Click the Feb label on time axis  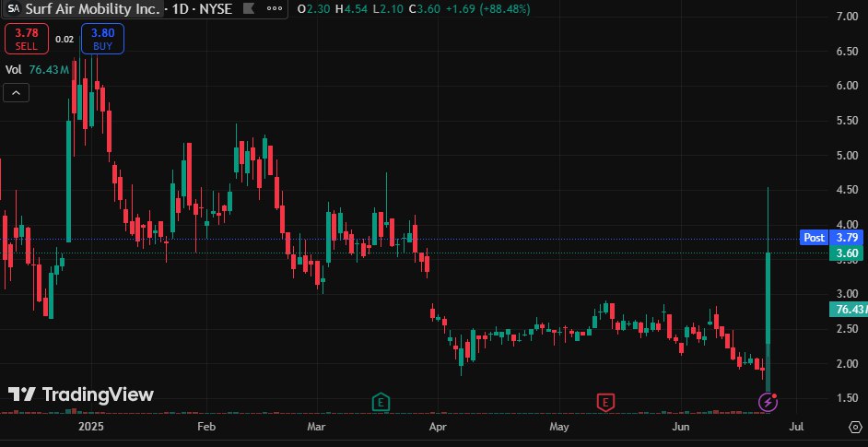(205, 427)
